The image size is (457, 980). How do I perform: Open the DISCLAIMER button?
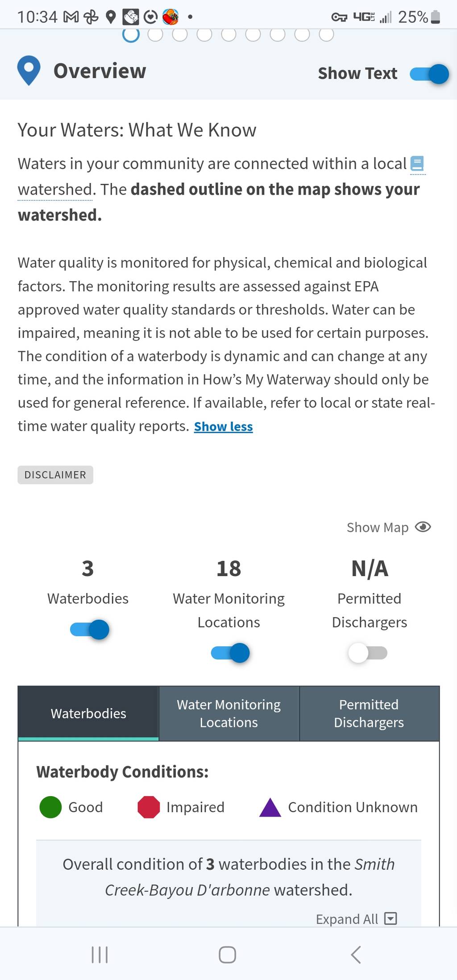[55, 475]
